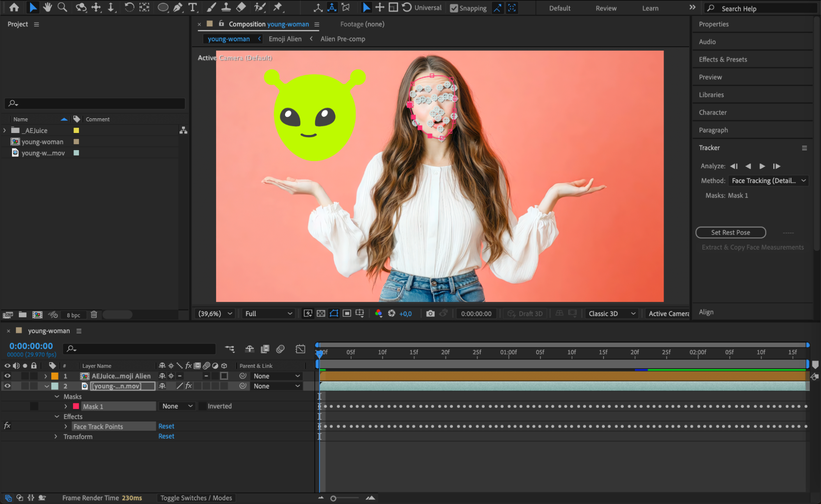Click delete trash icon in Project panel
The image size is (821, 504).
94,315
